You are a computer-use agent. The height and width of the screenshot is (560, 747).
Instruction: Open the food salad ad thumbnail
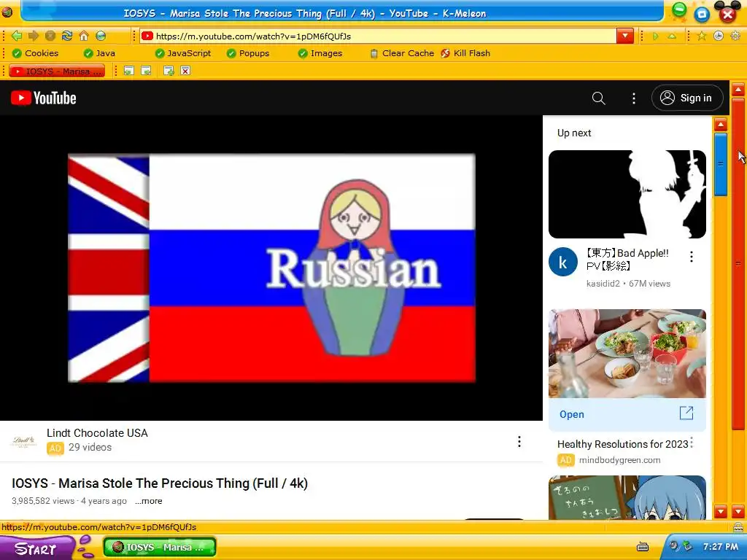tap(627, 354)
